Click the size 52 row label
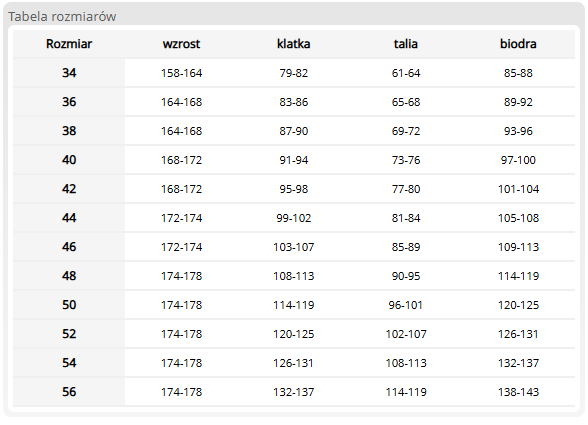This screenshot has width=588, height=425. click(69, 334)
